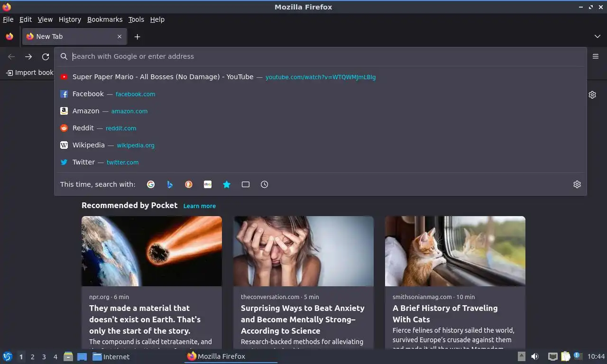Open New Tab page personalize gear

(592, 95)
